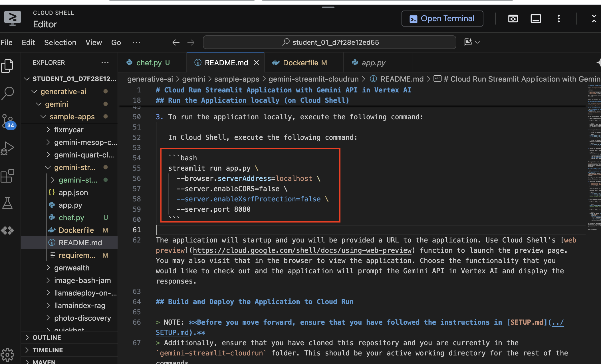The image size is (601, 364).
Task: Click the Cloud Code icon in activity bar
Action: pos(8,230)
